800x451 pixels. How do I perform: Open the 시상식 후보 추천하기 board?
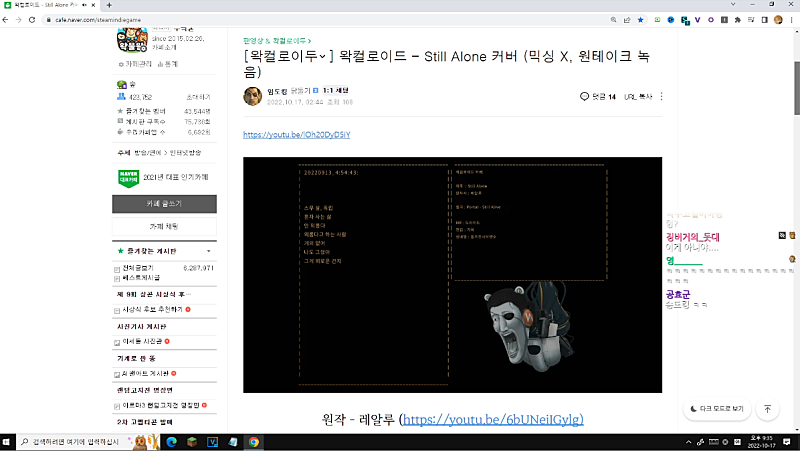click(152, 310)
